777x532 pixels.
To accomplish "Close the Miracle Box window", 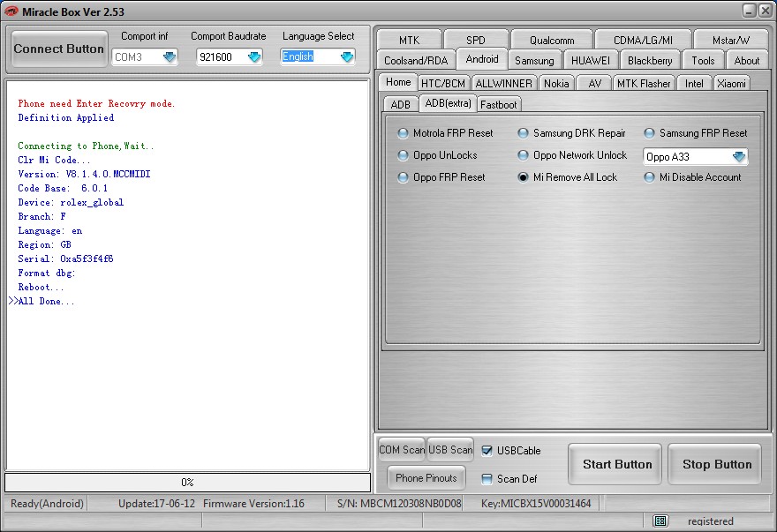I will (766, 11).
